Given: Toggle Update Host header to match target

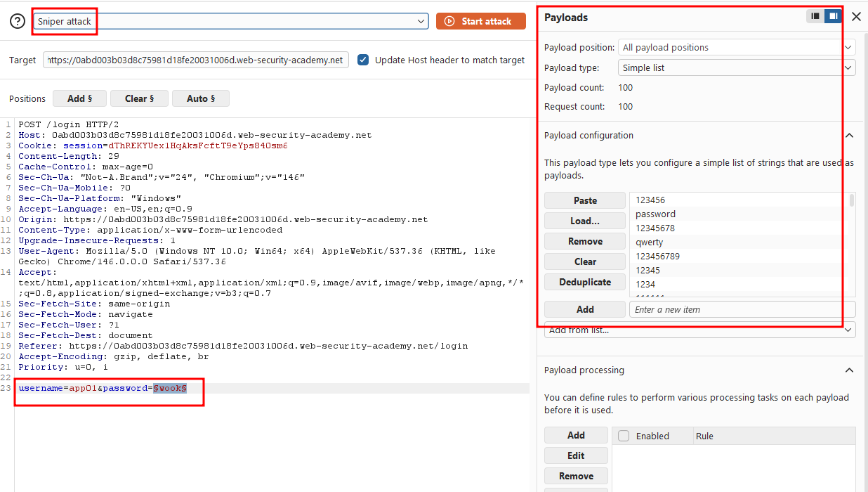Looking at the screenshot, I should [x=363, y=60].
